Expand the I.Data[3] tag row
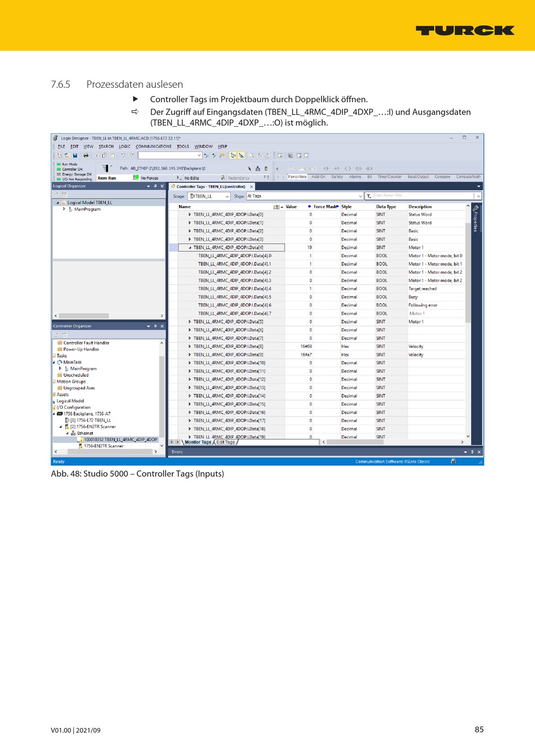 190,239
